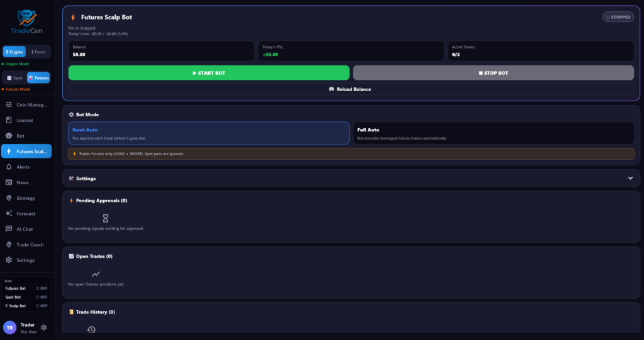The image size is (644, 340).
Task: Go to Forecast page
Action: coord(26,214)
